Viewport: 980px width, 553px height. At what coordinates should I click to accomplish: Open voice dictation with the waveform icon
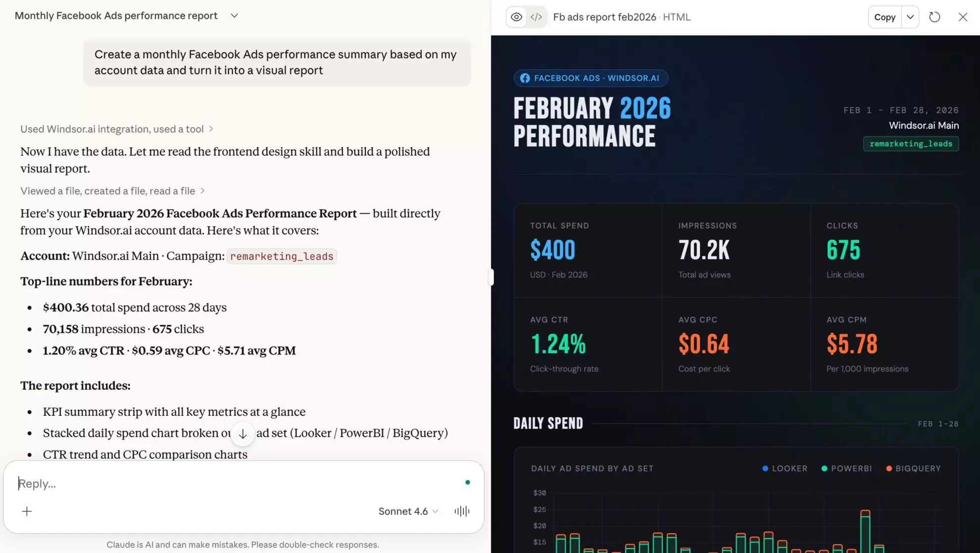(461, 511)
